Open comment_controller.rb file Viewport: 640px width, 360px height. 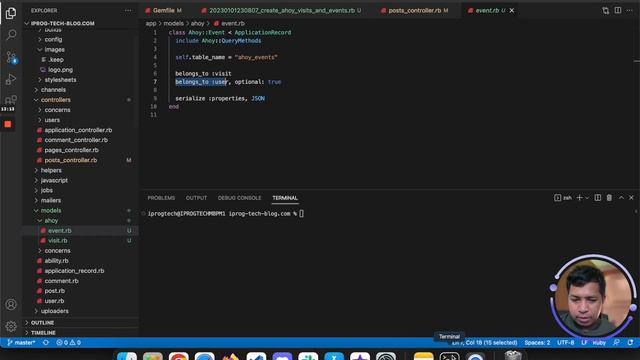pyautogui.click(x=76, y=140)
